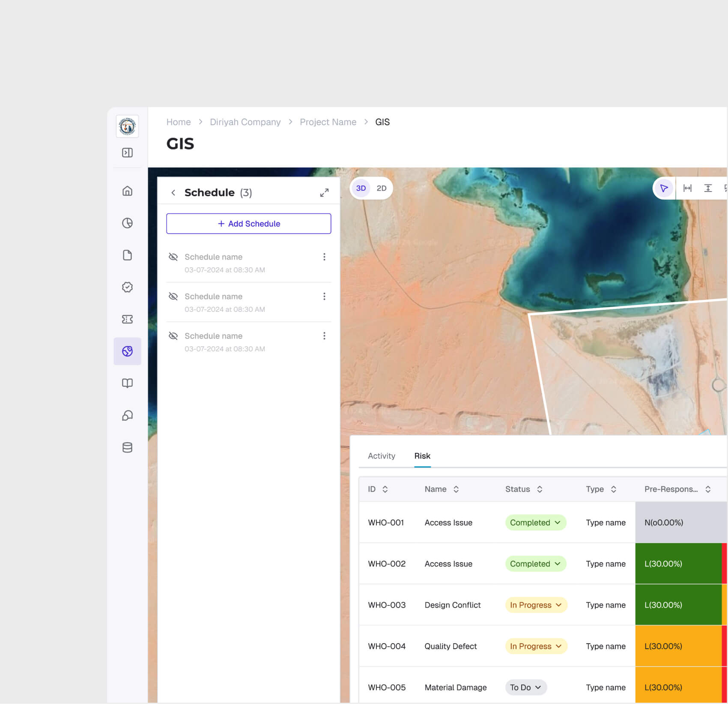This screenshot has height=704, width=728.
Task: Open the database section in the sidebar
Action: (x=127, y=448)
